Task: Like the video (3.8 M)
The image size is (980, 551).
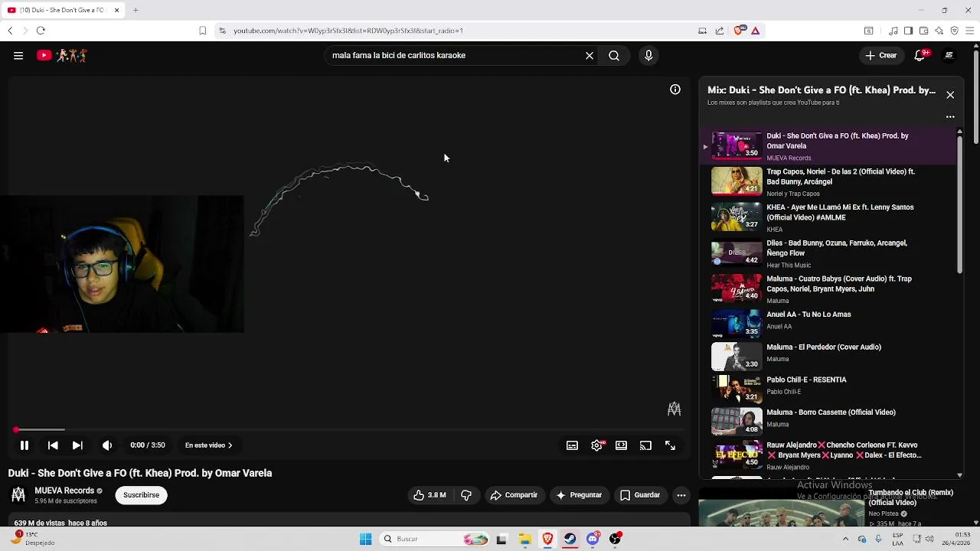Action: point(430,495)
